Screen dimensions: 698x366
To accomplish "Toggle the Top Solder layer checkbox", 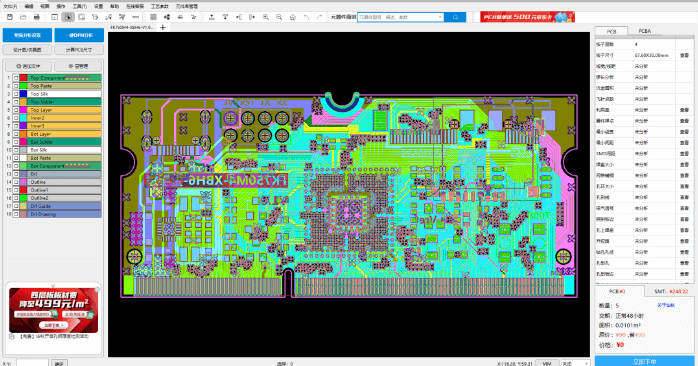I will point(16,102).
